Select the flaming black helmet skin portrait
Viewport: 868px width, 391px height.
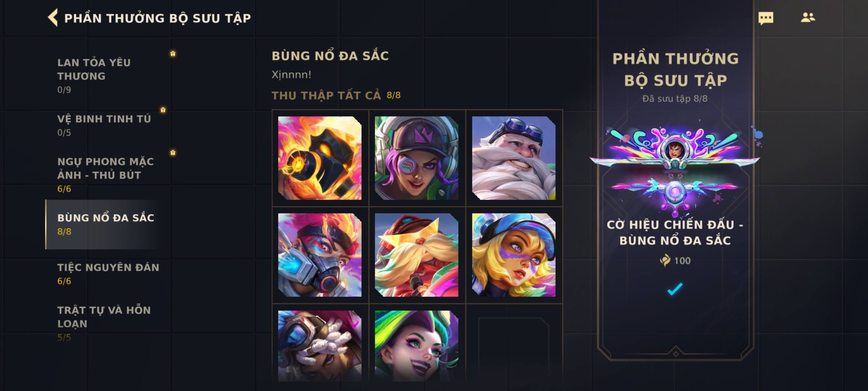[x=320, y=158]
